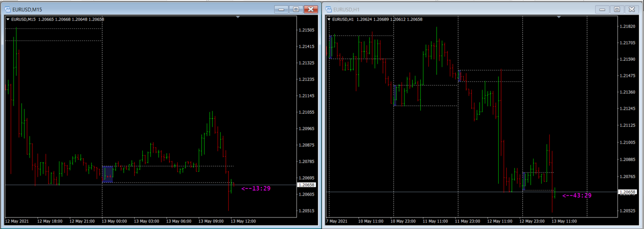Click the 12 May 2021 time label
The width and height of the screenshot is (644, 229).
pos(17,221)
